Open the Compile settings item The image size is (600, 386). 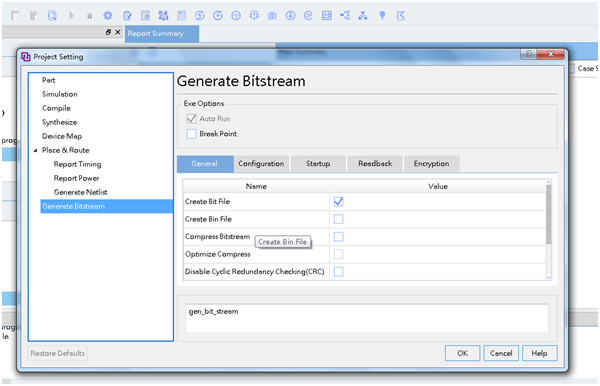pos(56,108)
